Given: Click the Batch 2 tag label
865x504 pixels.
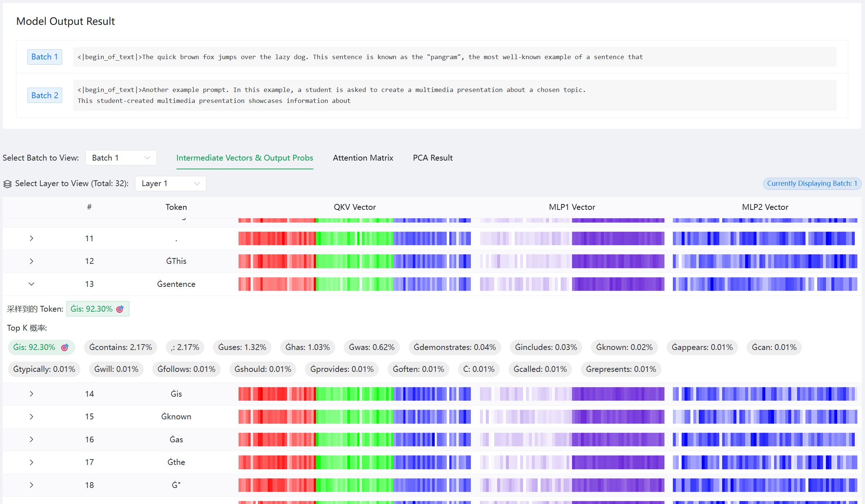Looking at the screenshot, I should click(45, 95).
